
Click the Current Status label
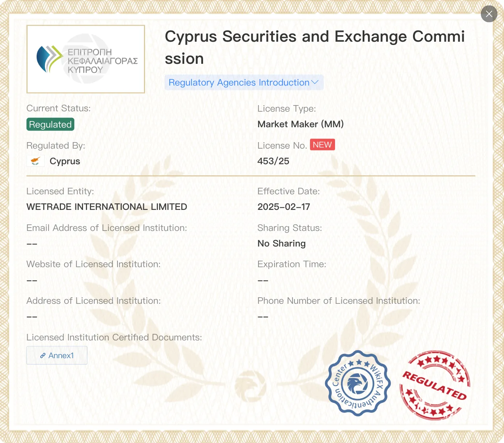(58, 108)
